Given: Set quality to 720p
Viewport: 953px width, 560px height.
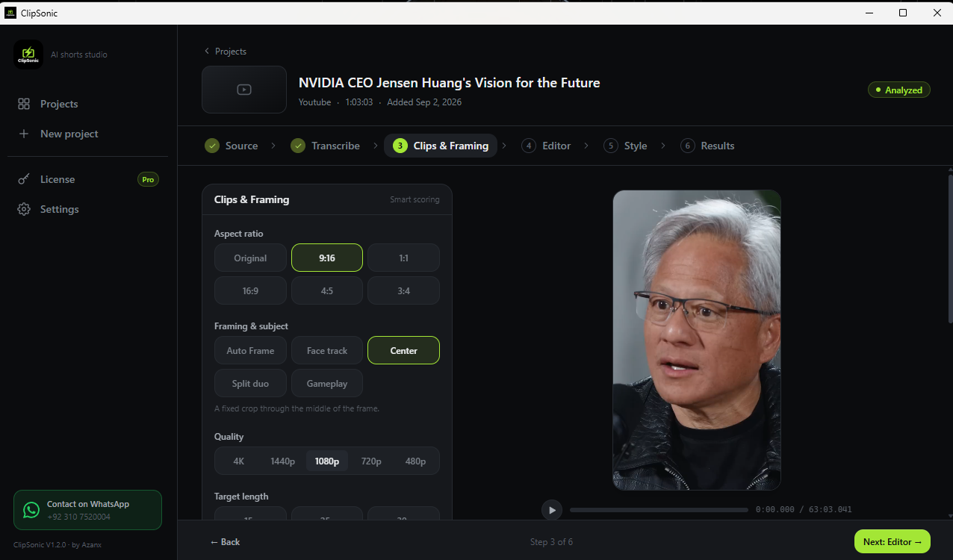Looking at the screenshot, I should coord(371,461).
